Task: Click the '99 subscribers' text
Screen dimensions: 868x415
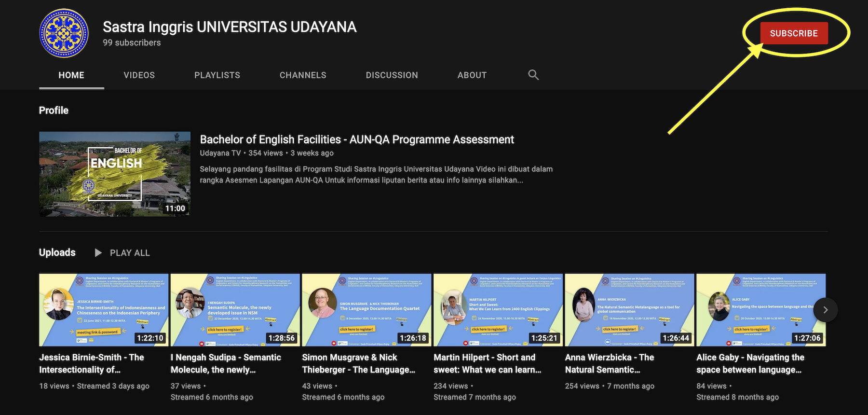Action: point(132,42)
